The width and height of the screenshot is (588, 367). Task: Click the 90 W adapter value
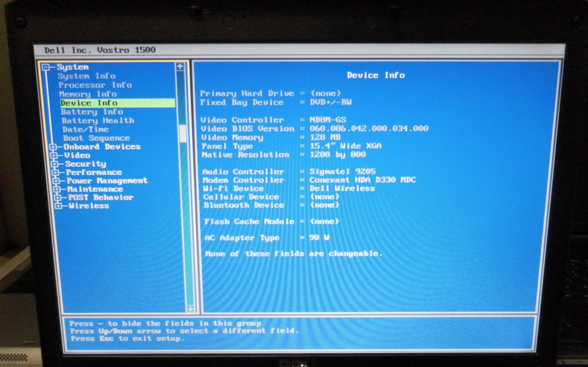pyautogui.click(x=319, y=237)
